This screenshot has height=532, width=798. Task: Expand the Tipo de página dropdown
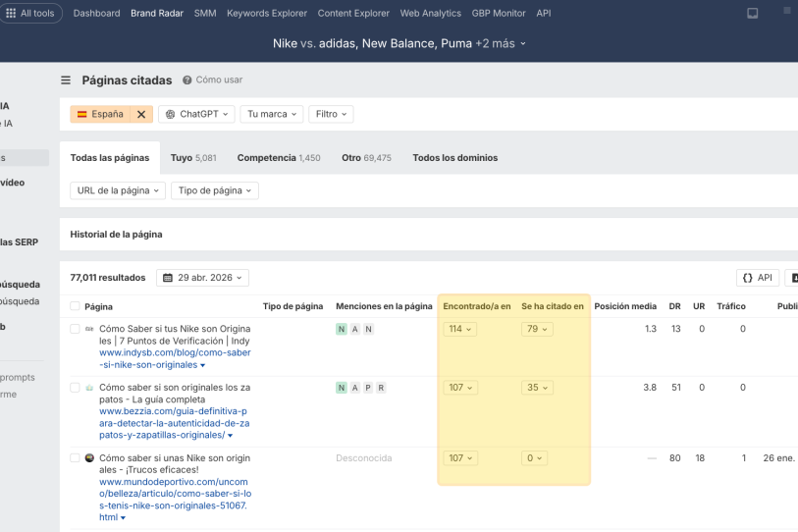click(215, 190)
